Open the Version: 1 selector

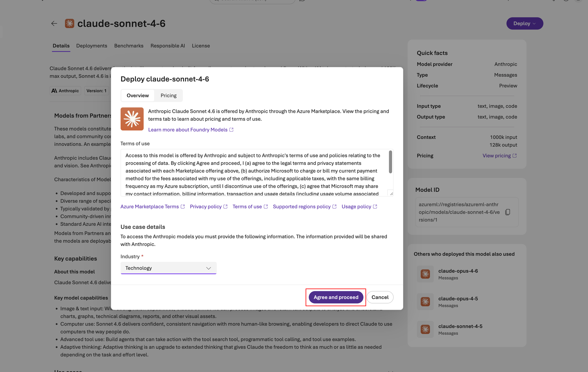(96, 91)
